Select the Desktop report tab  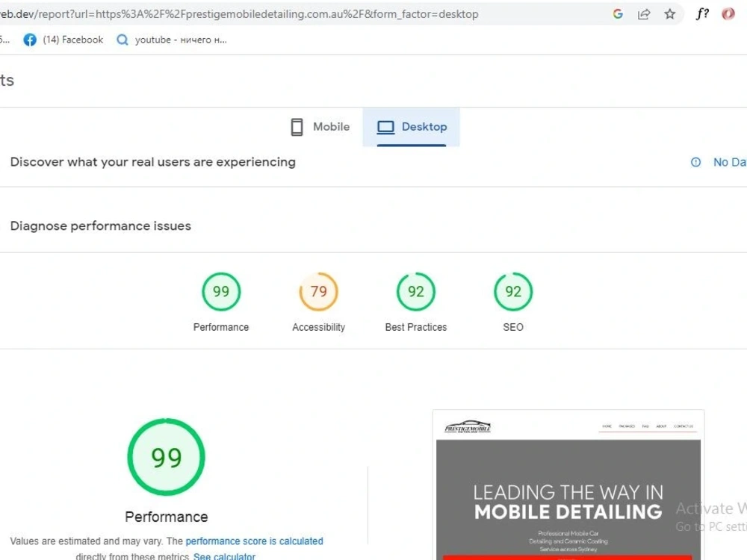(x=412, y=127)
